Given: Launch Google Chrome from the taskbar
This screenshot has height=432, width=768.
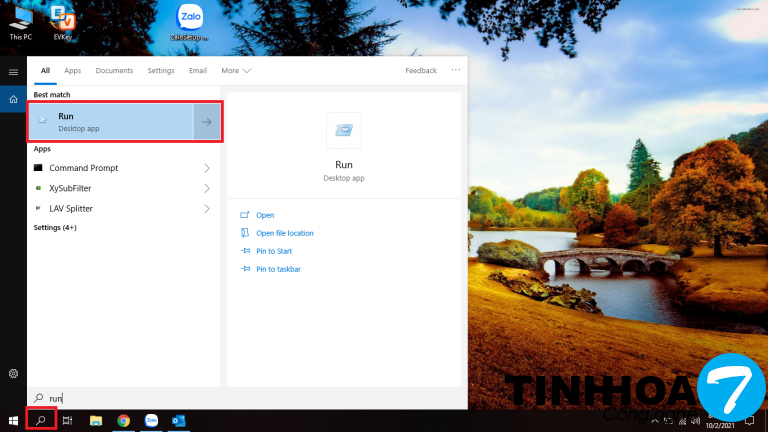Looking at the screenshot, I should coord(123,421).
